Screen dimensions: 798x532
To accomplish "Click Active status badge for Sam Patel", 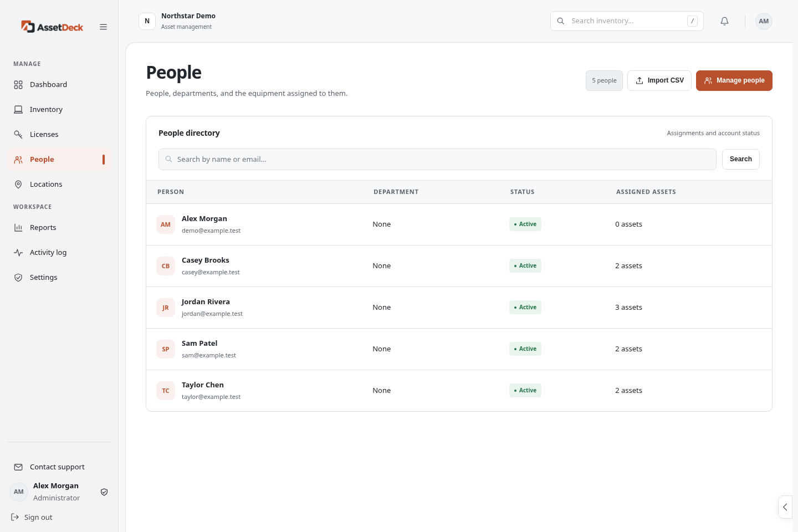I will pos(525,349).
